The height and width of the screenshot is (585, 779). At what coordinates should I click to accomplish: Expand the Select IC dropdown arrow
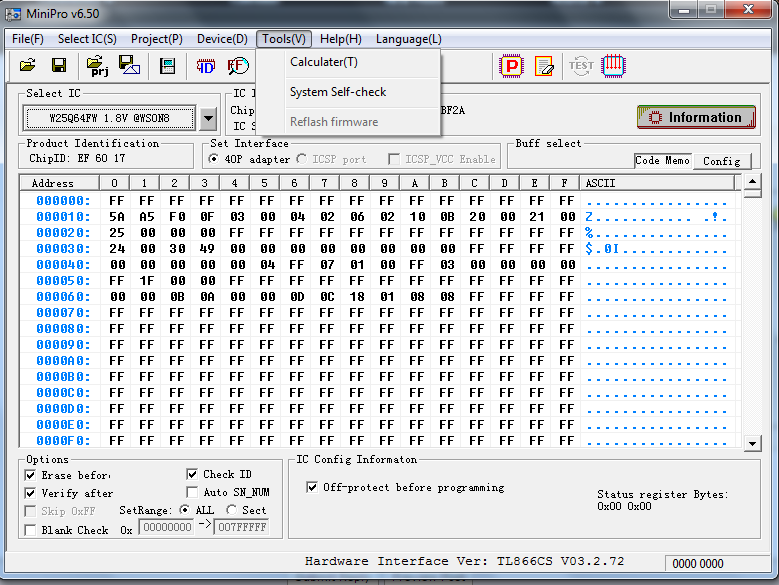[209, 118]
